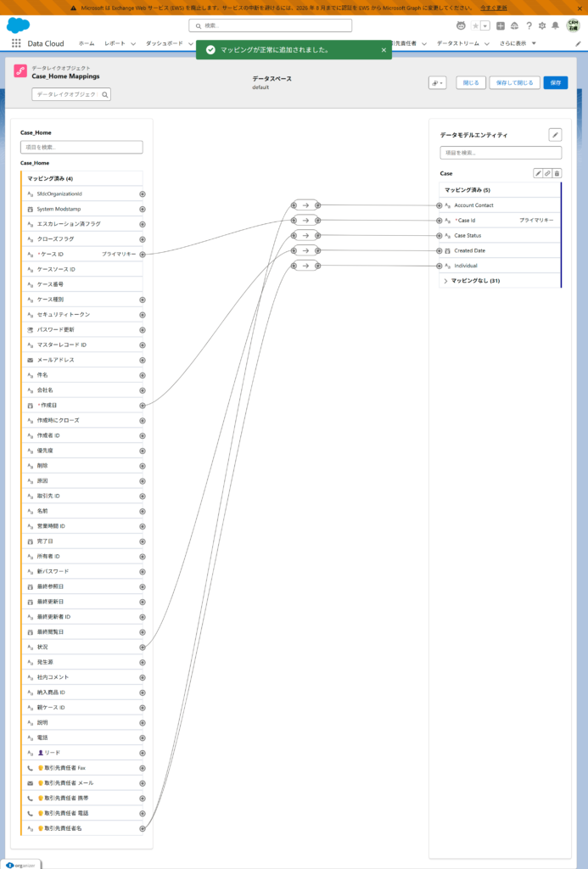Click the connector dot of 作成日
588x869 pixels.
point(143,406)
